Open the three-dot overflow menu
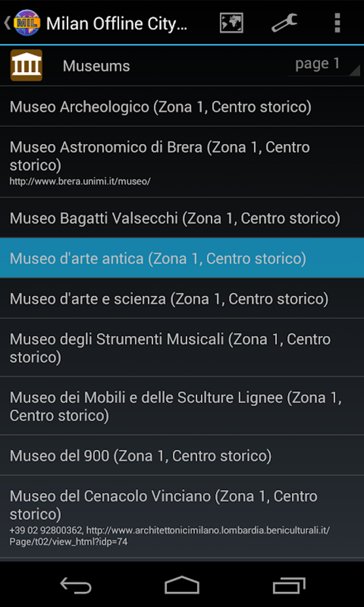 pyautogui.click(x=337, y=23)
